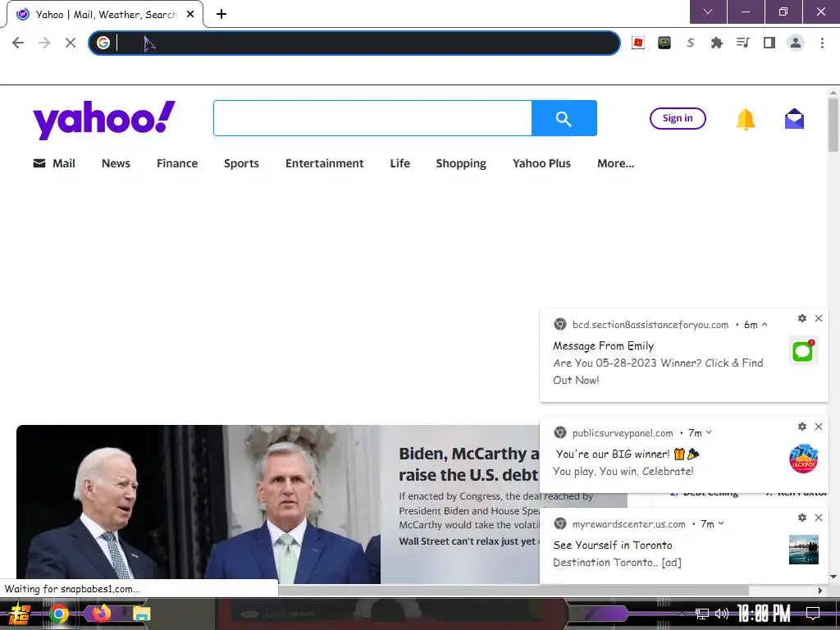Expand the More... navigation menu
Image resolution: width=840 pixels, height=630 pixels.
[615, 163]
